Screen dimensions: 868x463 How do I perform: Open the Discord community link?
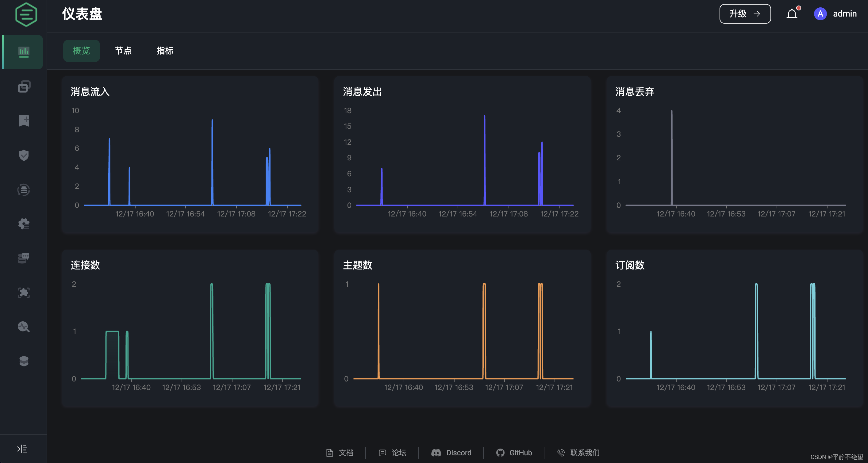pyautogui.click(x=451, y=453)
